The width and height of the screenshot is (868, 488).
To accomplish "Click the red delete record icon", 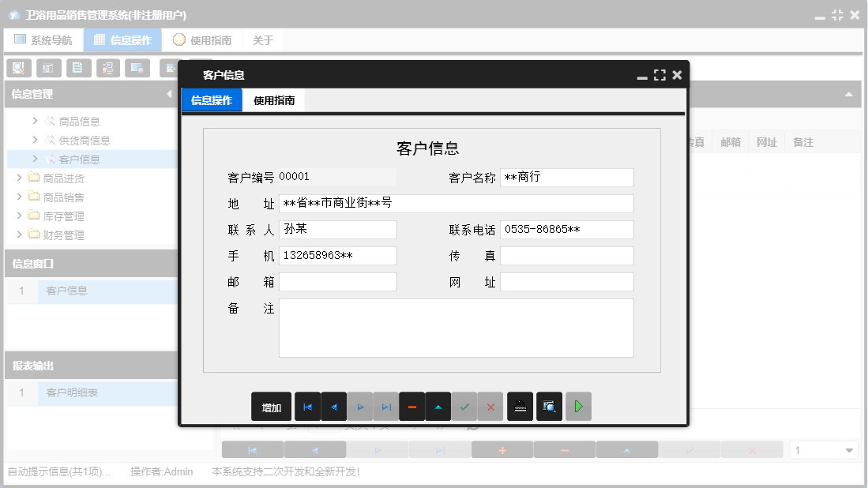I will [x=412, y=406].
